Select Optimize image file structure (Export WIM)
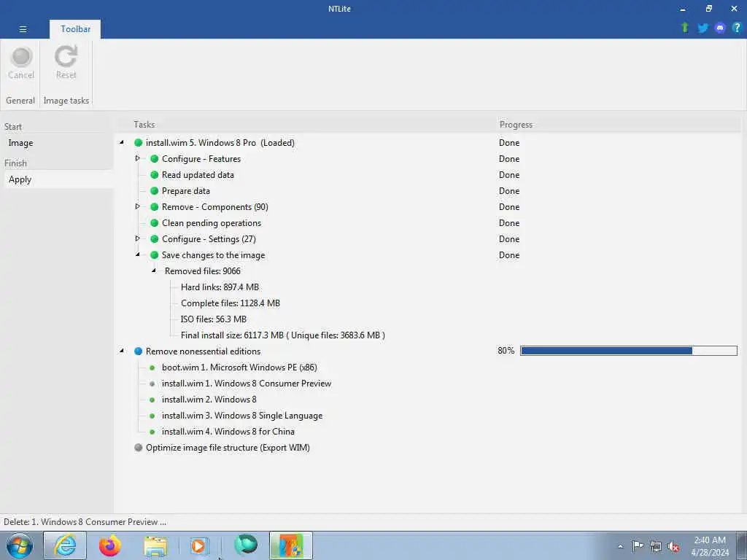This screenshot has width=747, height=560. click(228, 448)
